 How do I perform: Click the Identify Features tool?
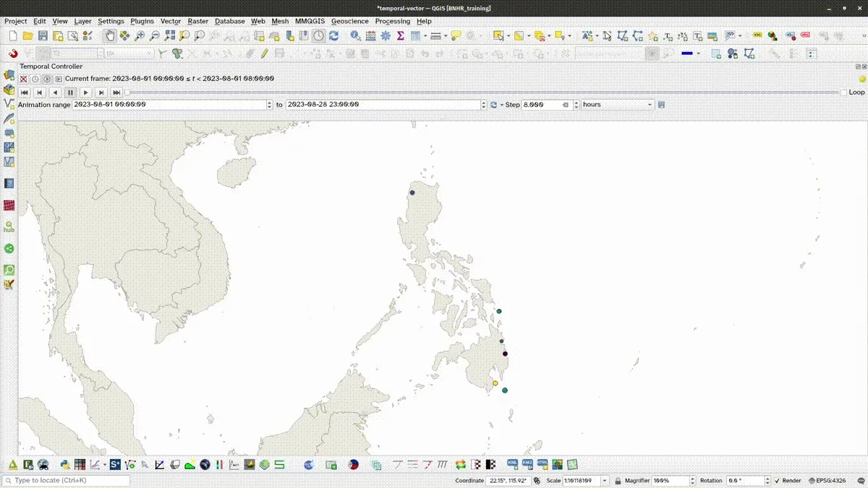point(354,35)
